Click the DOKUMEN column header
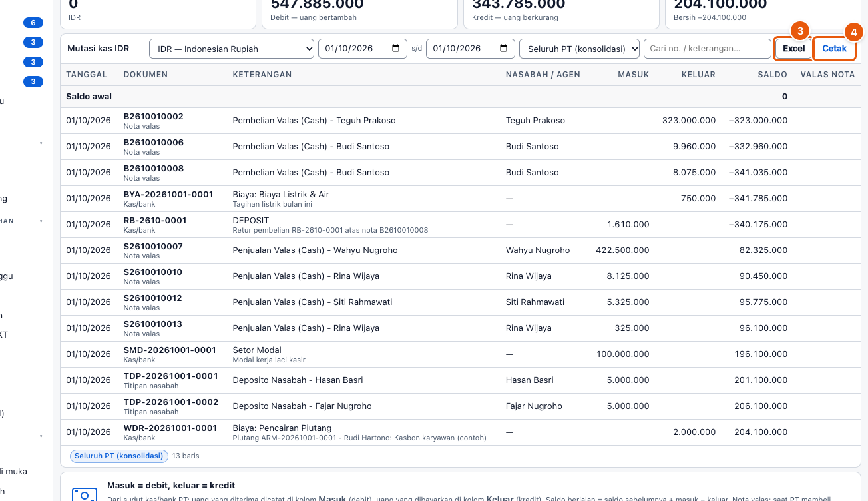Image resolution: width=868 pixels, height=501 pixels. tap(146, 75)
